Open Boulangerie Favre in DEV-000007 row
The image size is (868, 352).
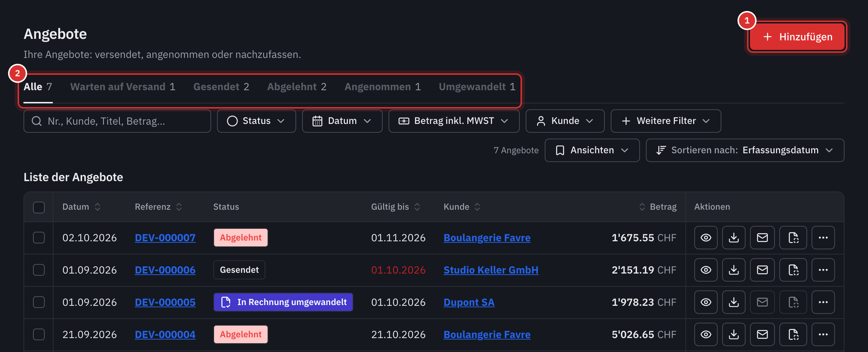[487, 238]
